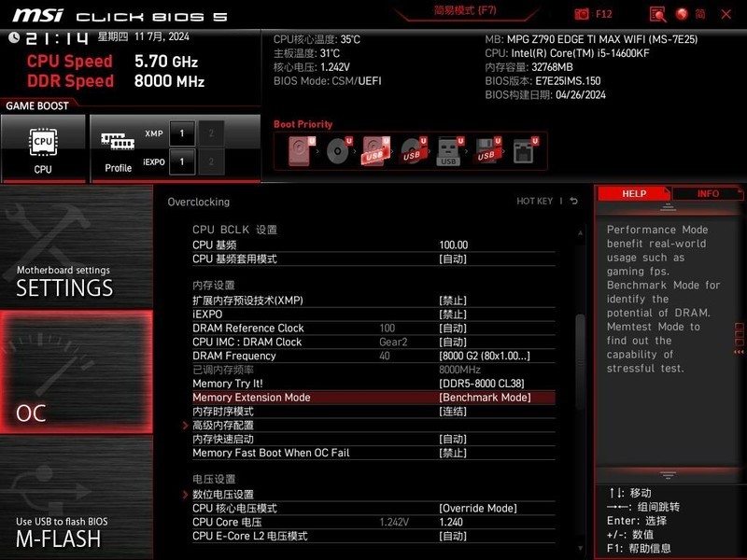This screenshot has height=560, width=747.
Task: Click the hard drive icon in Boot Priority
Action: 299,151
